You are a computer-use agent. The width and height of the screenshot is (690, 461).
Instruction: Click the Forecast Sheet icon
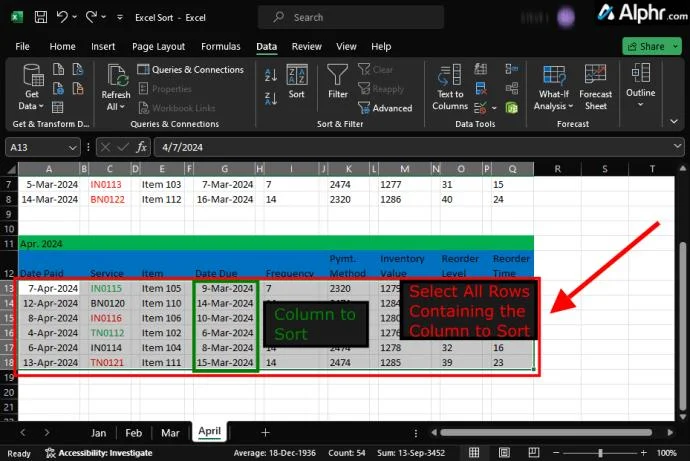[x=596, y=84]
